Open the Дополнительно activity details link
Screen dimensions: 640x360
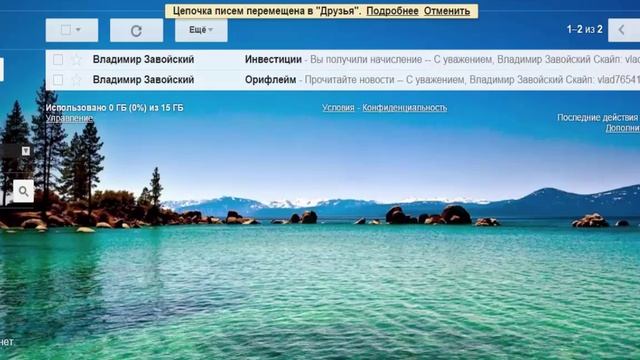click(622, 128)
